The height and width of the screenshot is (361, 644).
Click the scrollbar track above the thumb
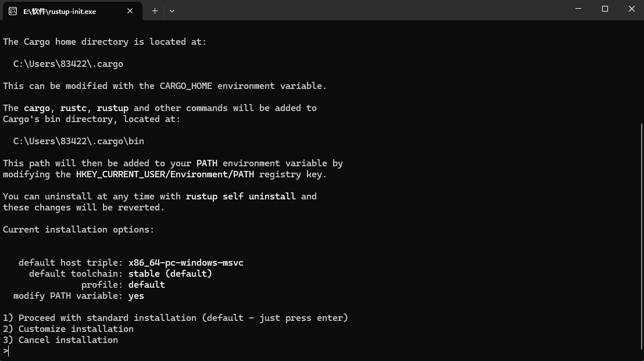coord(641,70)
